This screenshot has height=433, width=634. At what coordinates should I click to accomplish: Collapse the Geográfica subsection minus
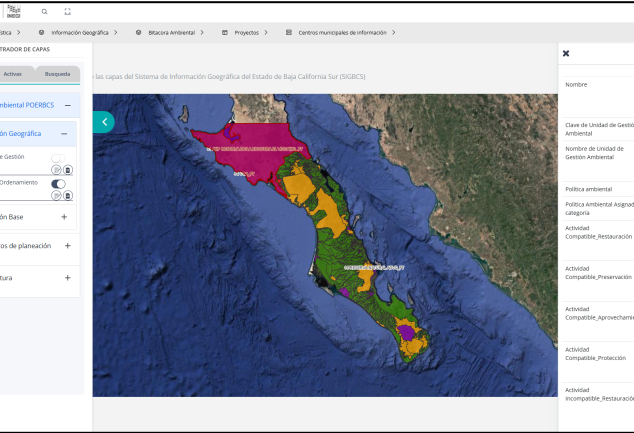pyautogui.click(x=64, y=133)
